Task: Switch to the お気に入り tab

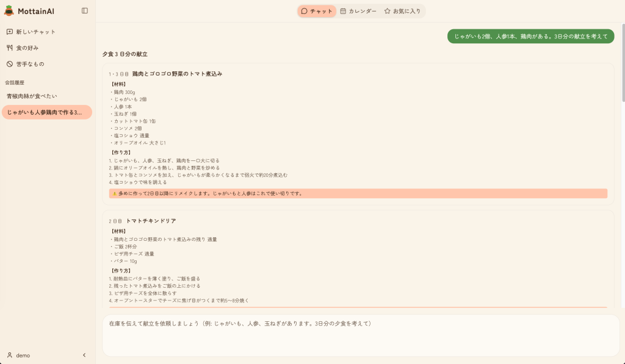Action: click(x=402, y=11)
